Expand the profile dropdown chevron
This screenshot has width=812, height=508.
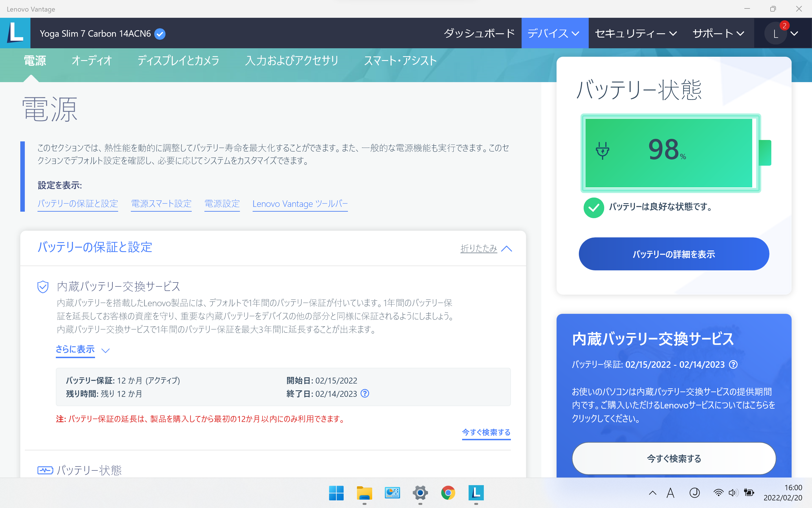(794, 34)
